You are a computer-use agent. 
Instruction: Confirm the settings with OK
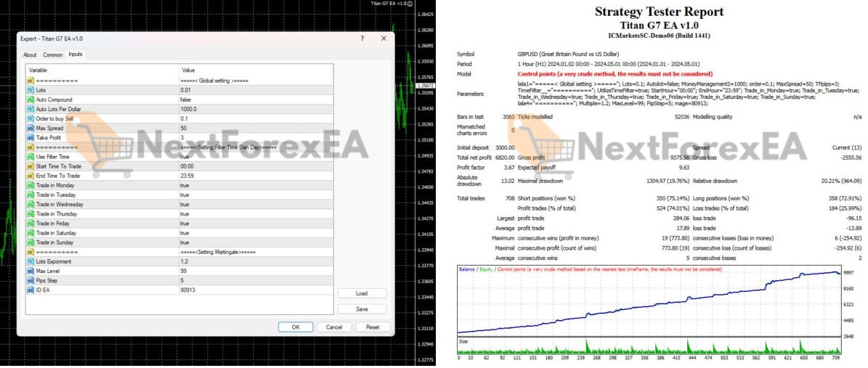pos(296,327)
